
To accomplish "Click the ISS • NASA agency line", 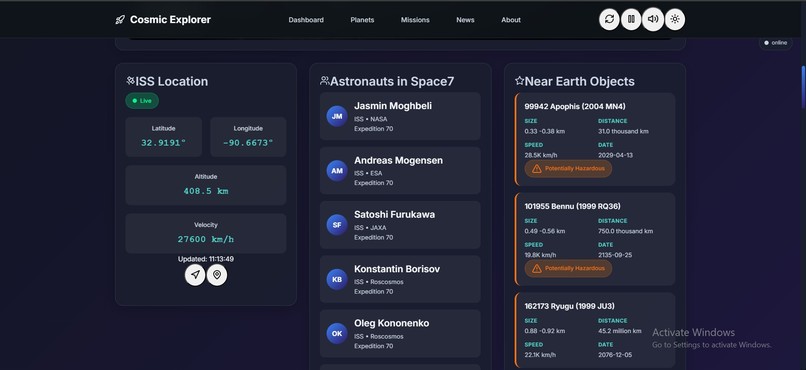I will 371,119.
